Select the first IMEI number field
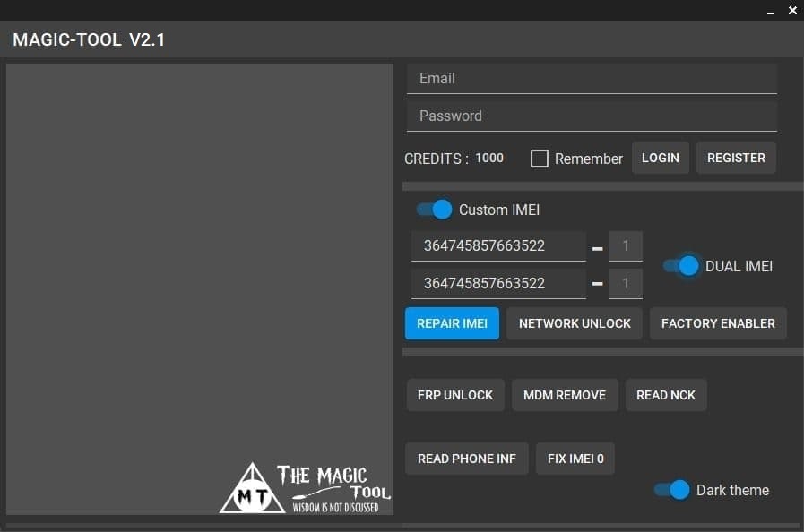804x532 pixels. [x=498, y=245]
